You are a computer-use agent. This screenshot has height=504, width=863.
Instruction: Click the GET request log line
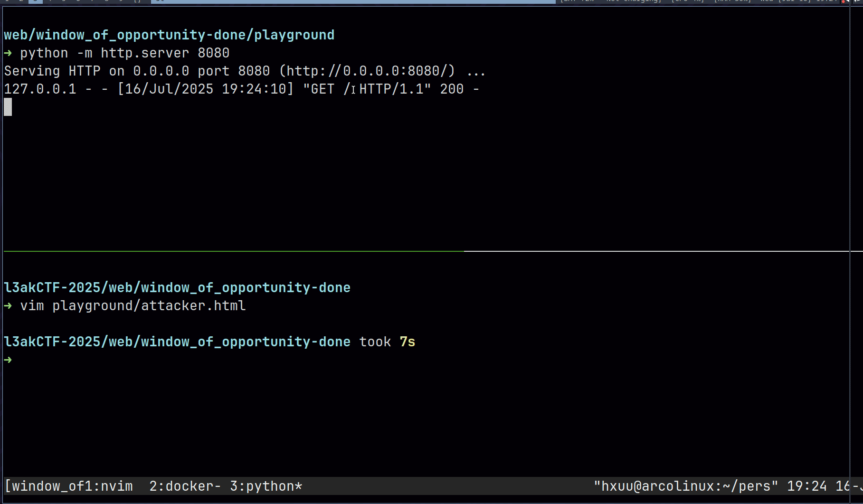click(241, 89)
